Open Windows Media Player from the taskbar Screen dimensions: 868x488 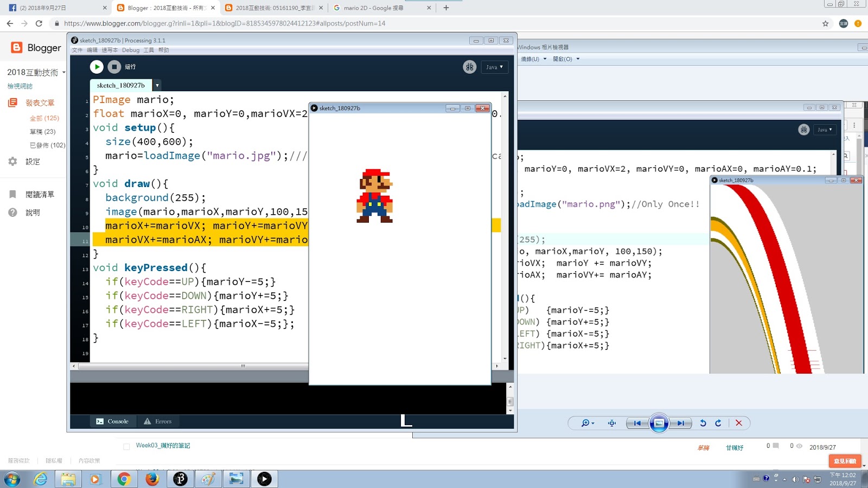[x=95, y=479]
